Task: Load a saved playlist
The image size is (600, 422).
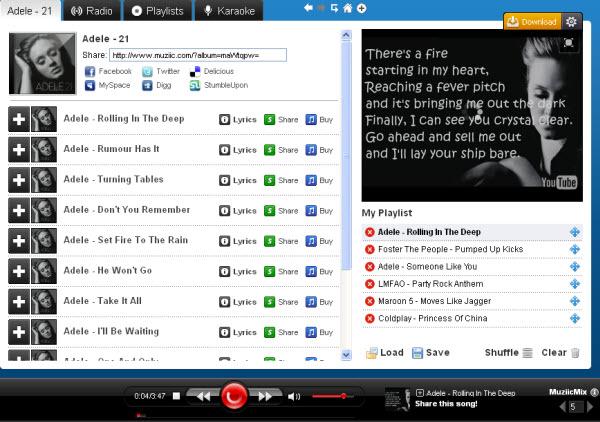Action: (385, 352)
